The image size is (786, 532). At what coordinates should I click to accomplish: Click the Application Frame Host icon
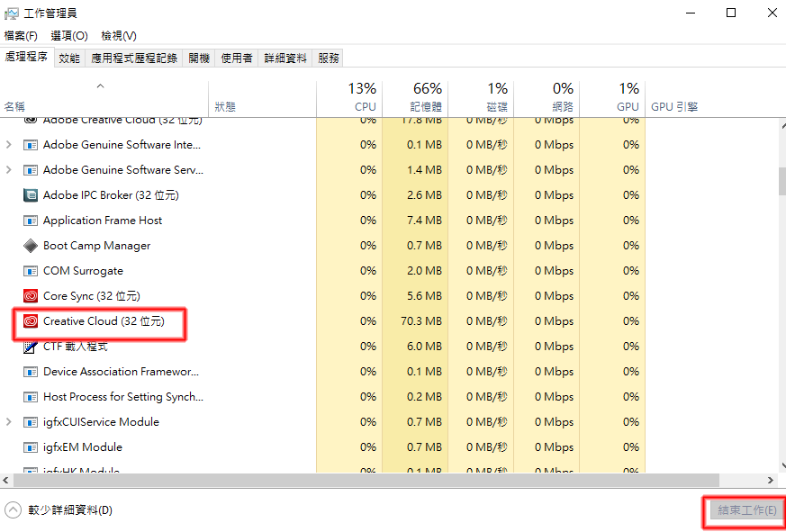[x=32, y=221]
